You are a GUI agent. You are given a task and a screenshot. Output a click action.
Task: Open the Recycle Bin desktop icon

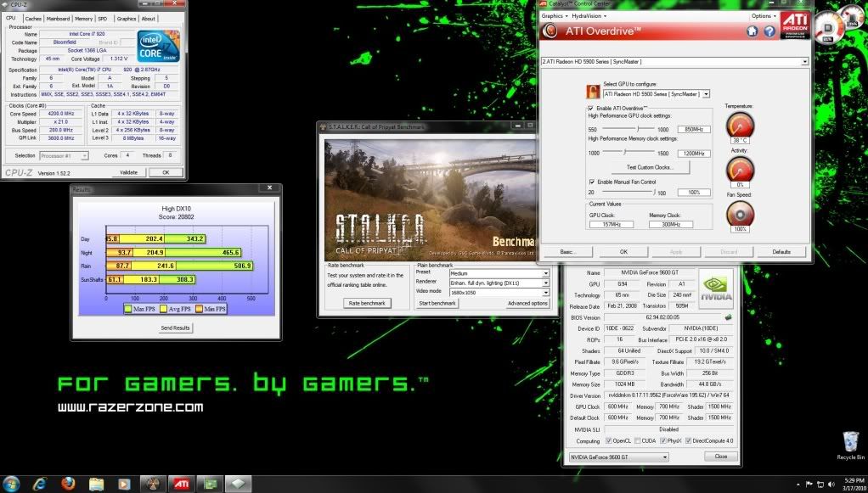(850, 446)
